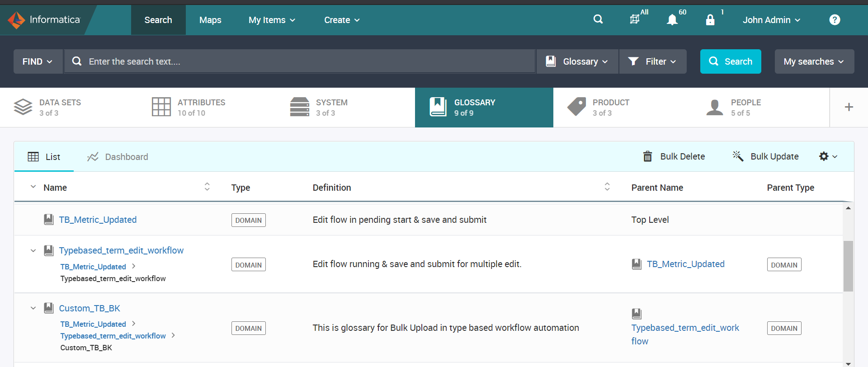Click the scrollbar up arrow
868x367 pixels.
pyautogui.click(x=848, y=208)
